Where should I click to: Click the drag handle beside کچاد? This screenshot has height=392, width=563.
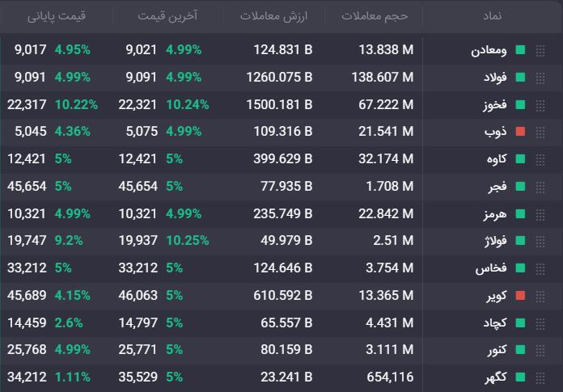[x=540, y=324]
